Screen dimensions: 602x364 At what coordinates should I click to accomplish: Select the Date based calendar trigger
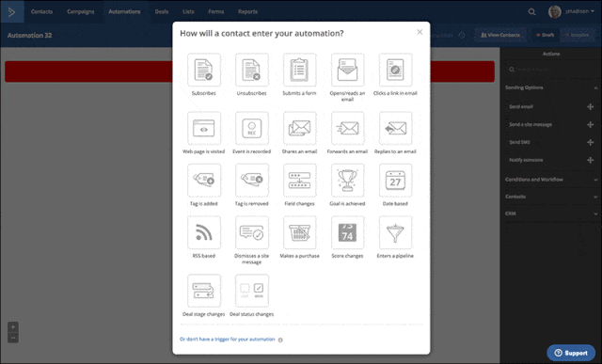395,181
